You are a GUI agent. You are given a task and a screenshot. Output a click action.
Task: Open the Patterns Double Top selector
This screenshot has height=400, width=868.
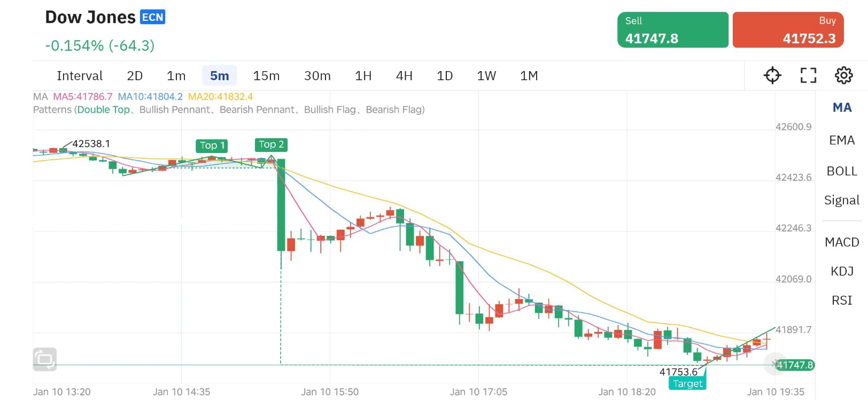[x=103, y=110]
